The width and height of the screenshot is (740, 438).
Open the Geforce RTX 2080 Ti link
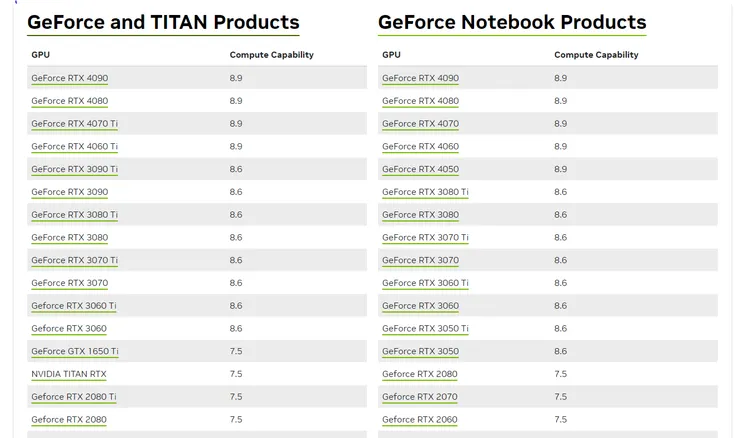(x=73, y=397)
